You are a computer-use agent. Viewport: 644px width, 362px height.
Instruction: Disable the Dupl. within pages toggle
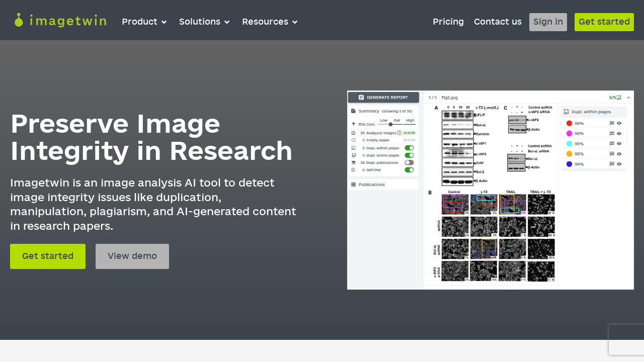coord(409,148)
